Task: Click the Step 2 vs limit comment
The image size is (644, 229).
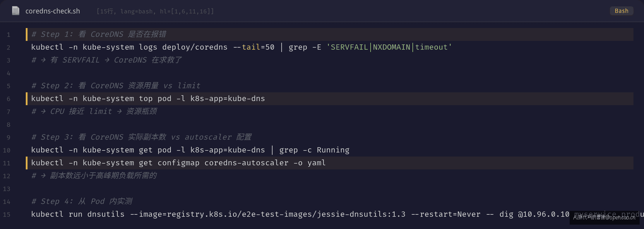Action: [x=116, y=86]
